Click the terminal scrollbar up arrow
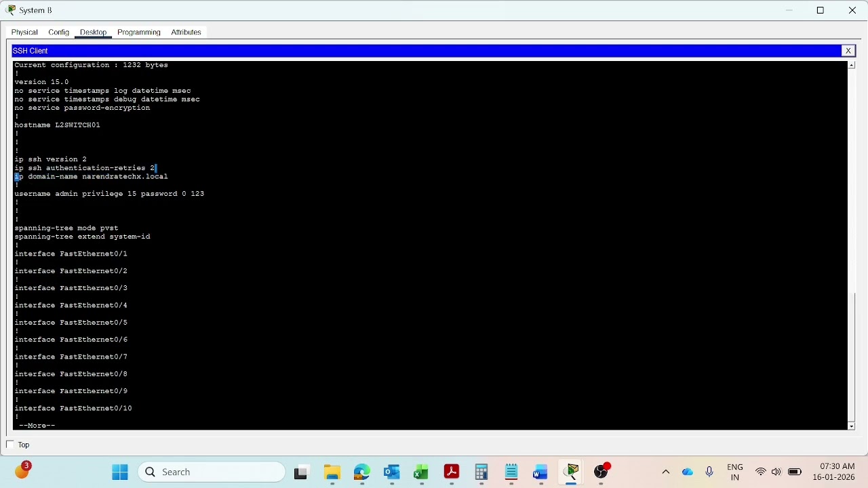868x488 pixels. [852, 65]
